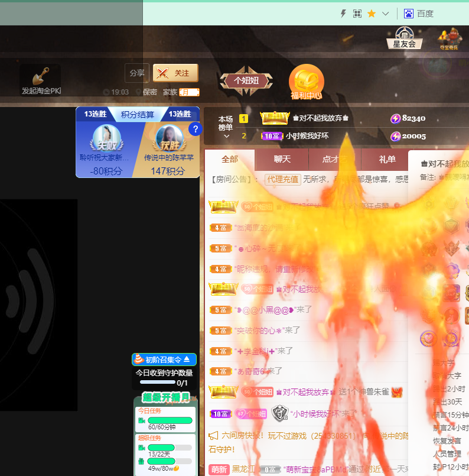Click the lightning icon next to 82340

coord(395,118)
